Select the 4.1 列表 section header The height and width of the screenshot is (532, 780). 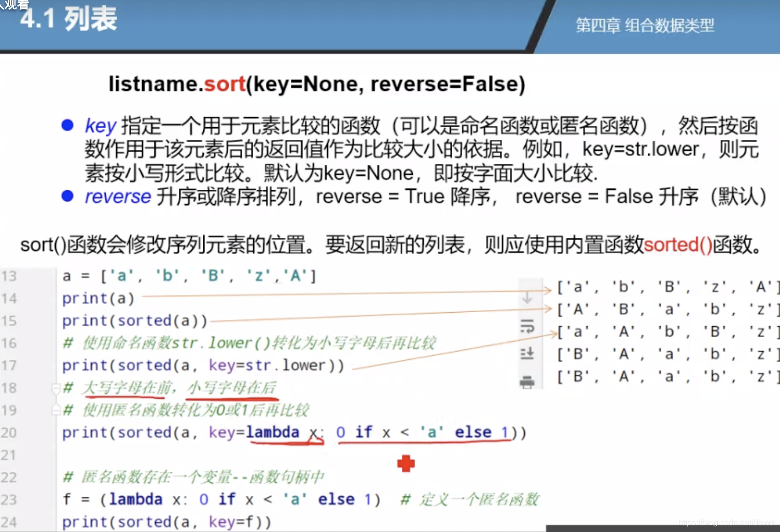pos(68,22)
